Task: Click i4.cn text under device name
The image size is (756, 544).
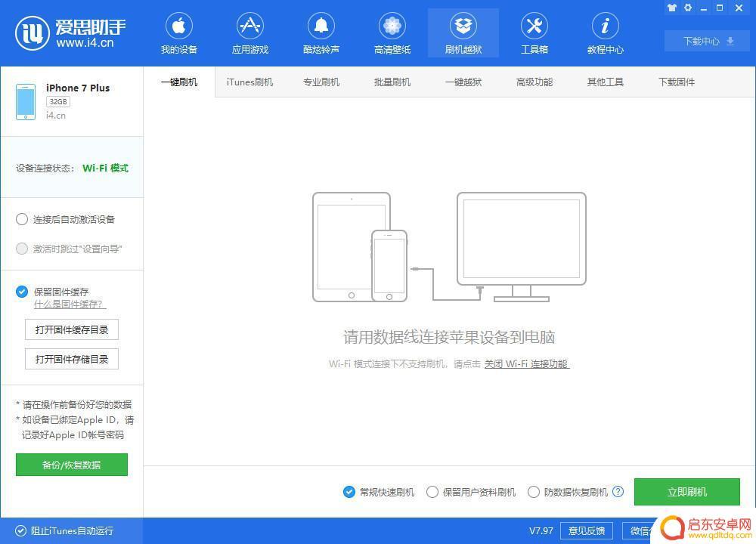Action: [x=56, y=116]
